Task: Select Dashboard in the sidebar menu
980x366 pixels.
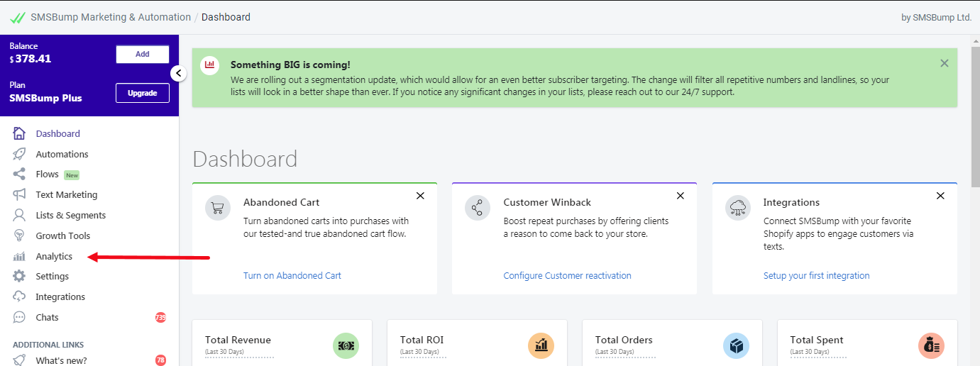Action: point(58,133)
